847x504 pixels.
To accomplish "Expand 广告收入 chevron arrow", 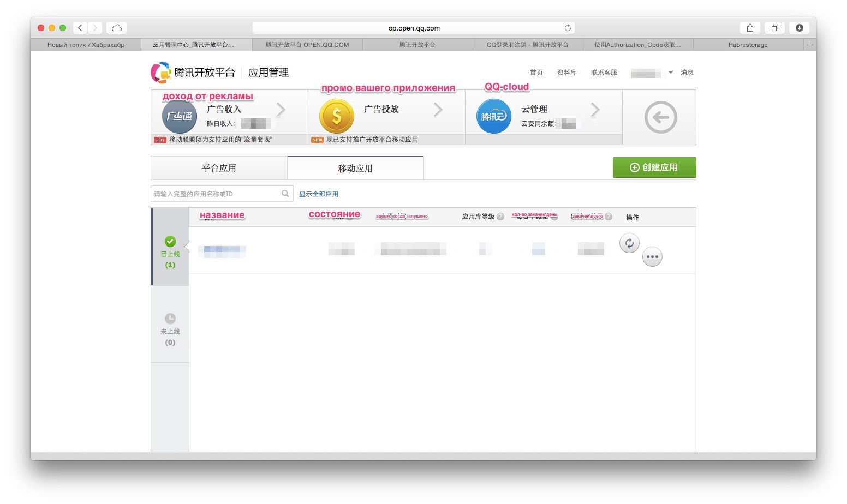I will 281,110.
